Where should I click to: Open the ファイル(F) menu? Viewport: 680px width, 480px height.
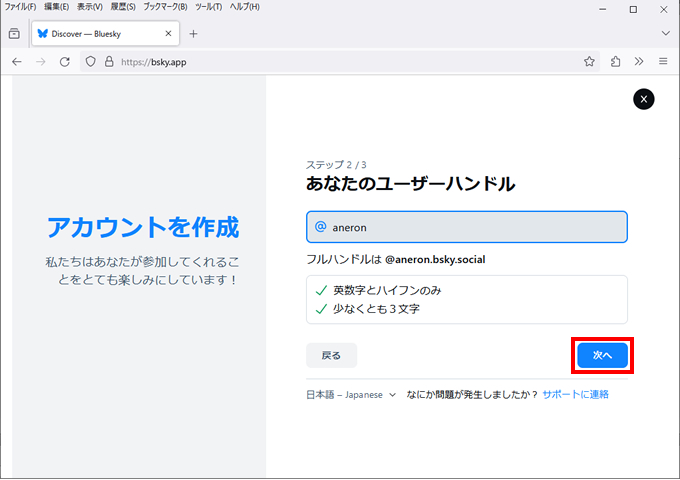20,7
